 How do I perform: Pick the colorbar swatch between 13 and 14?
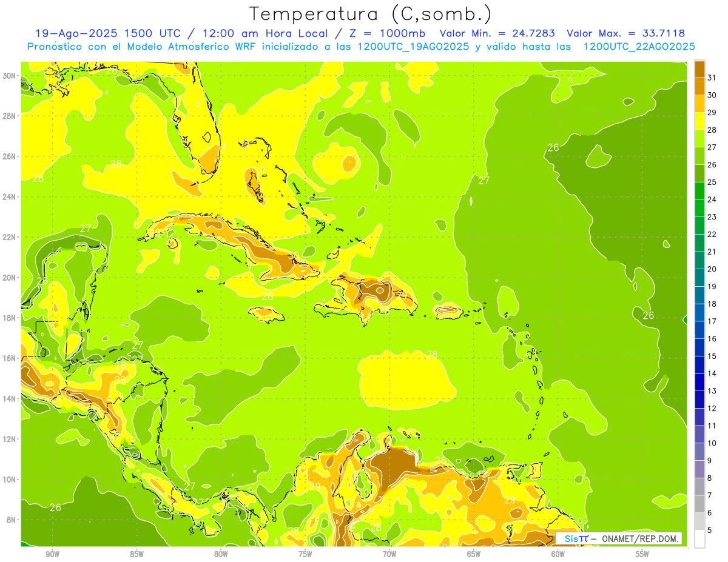699,382
